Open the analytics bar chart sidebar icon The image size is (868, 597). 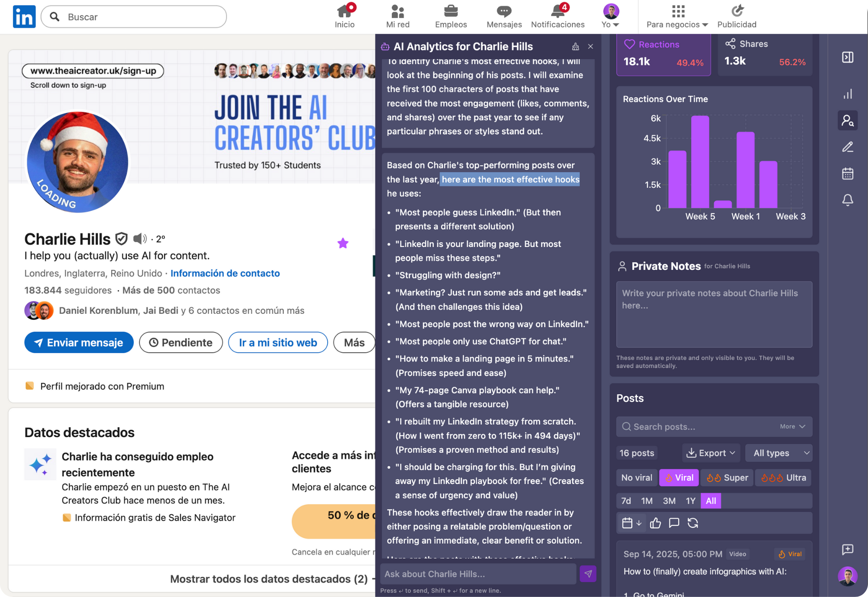[x=847, y=94]
